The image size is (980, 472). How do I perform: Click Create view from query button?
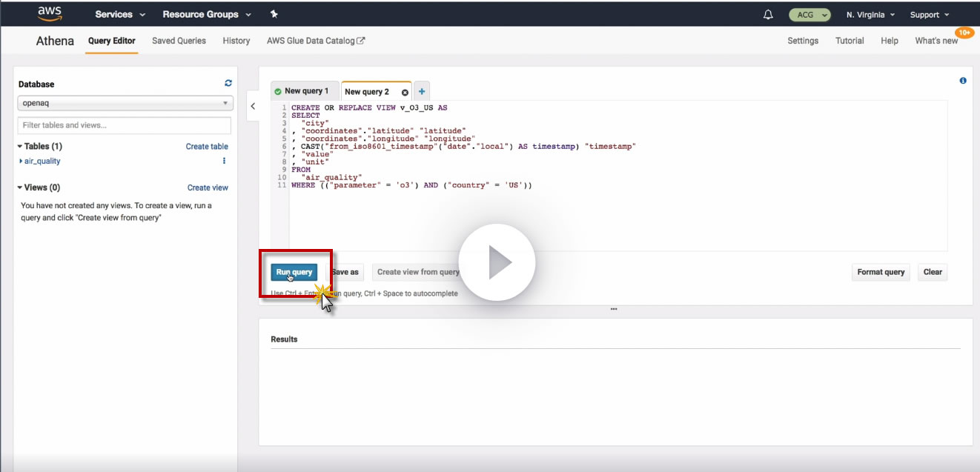[418, 272]
